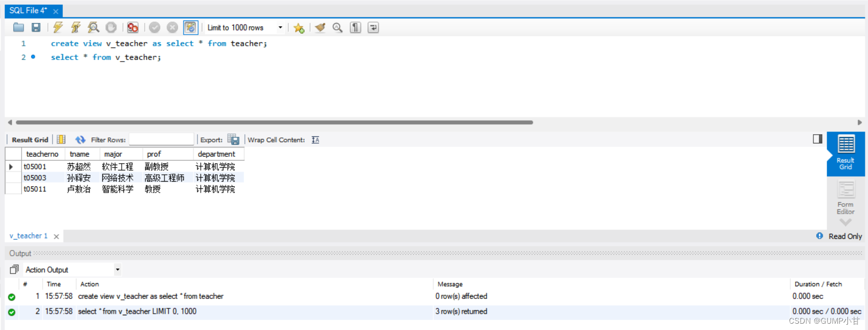Expand more result view options chevron

click(x=845, y=222)
